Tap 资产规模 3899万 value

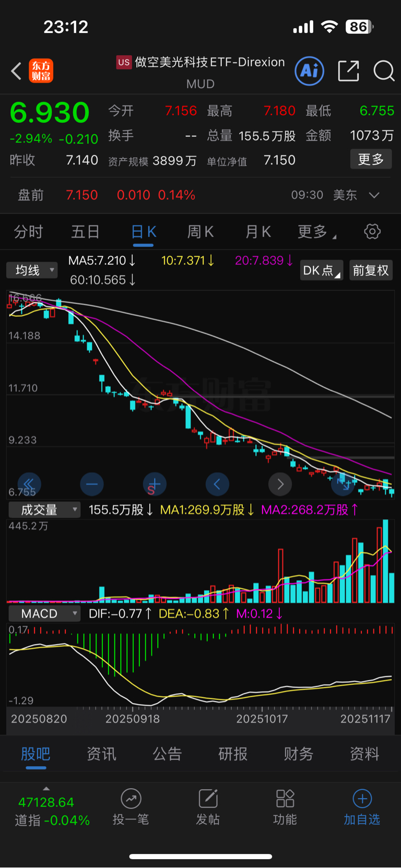174,161
